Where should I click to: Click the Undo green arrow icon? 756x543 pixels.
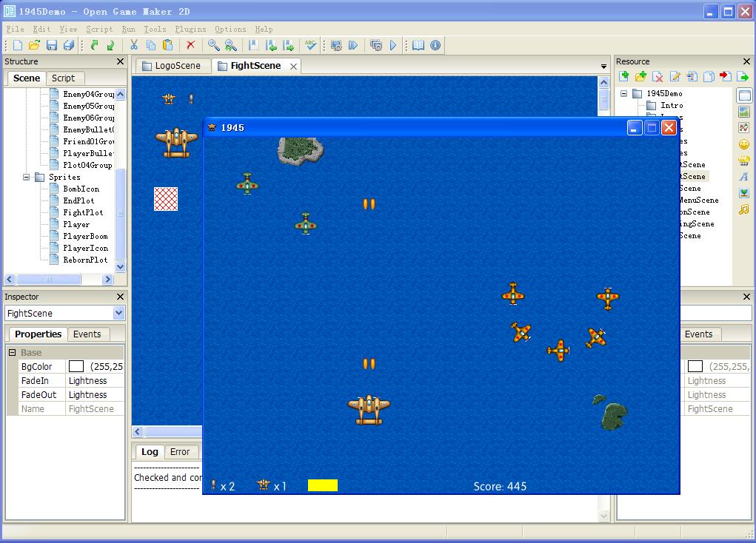95,45
